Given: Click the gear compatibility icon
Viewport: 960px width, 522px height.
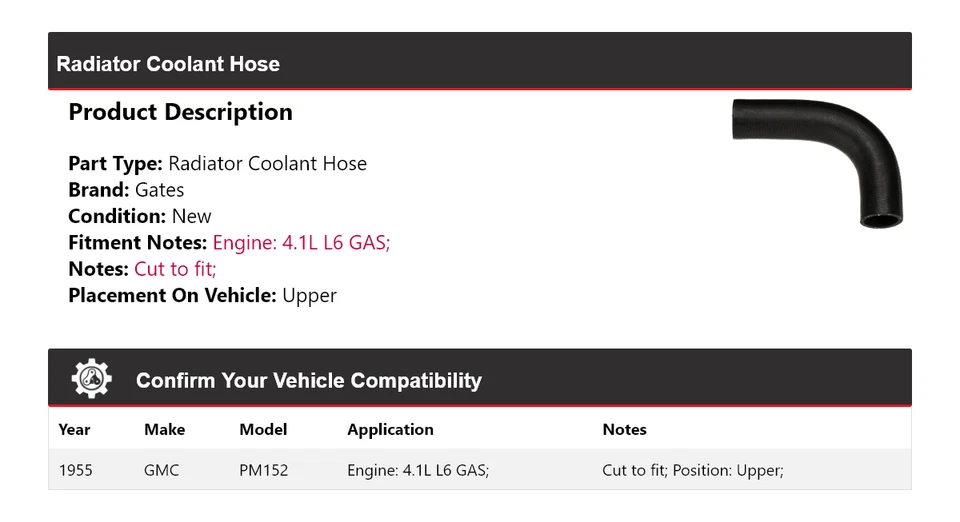Looking at the screenshot, I should coord(92,379).
